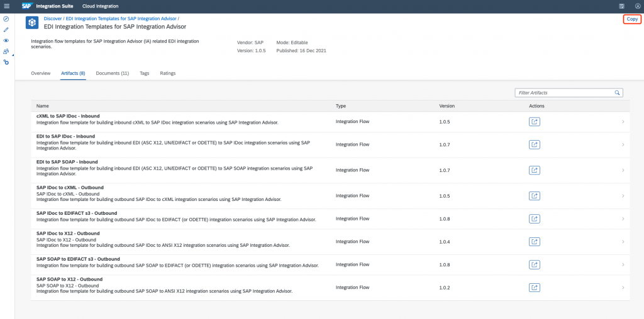
Task: Open the Design pencil icon in sidebar
Action: (6, 30)
